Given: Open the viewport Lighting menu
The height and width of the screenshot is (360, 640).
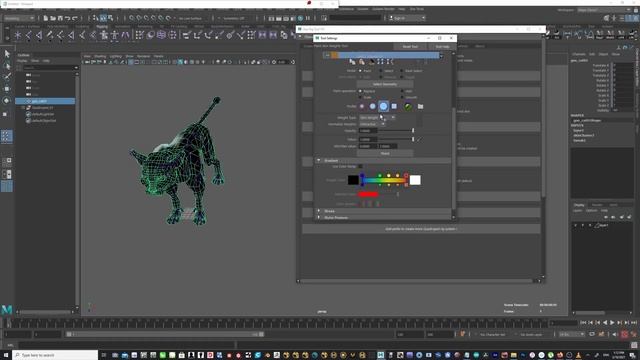Looking at the screenshot, I should (x=116, y=56).
